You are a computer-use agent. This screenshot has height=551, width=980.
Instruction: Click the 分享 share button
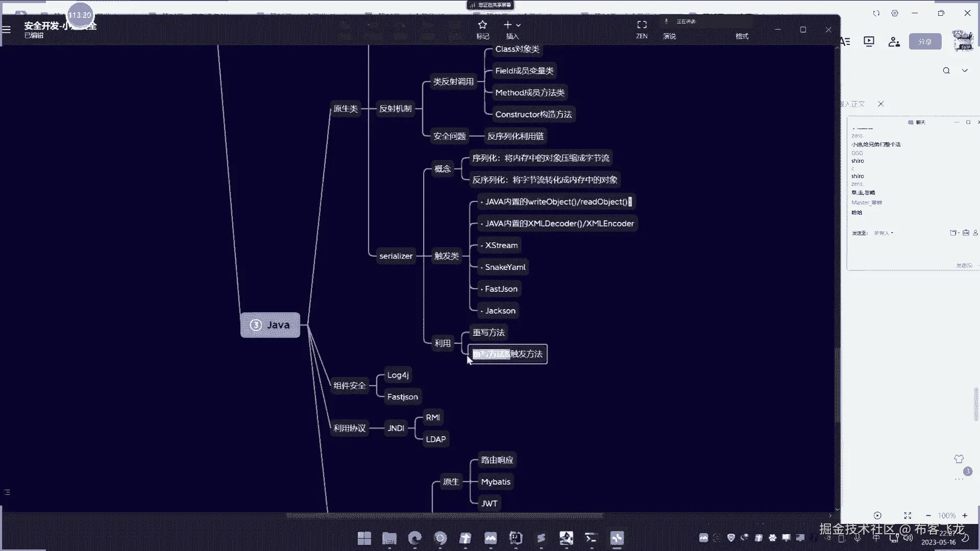[925, 42]
